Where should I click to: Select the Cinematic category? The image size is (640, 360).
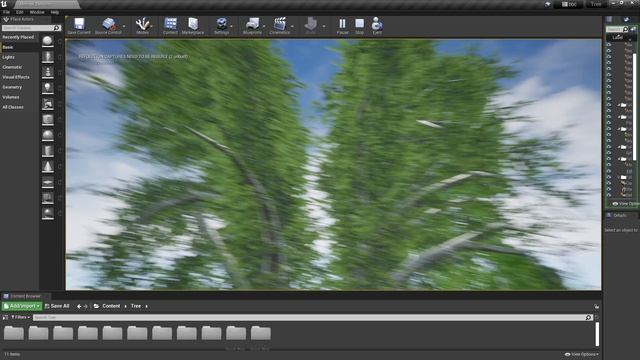click(x=12, y=67)
